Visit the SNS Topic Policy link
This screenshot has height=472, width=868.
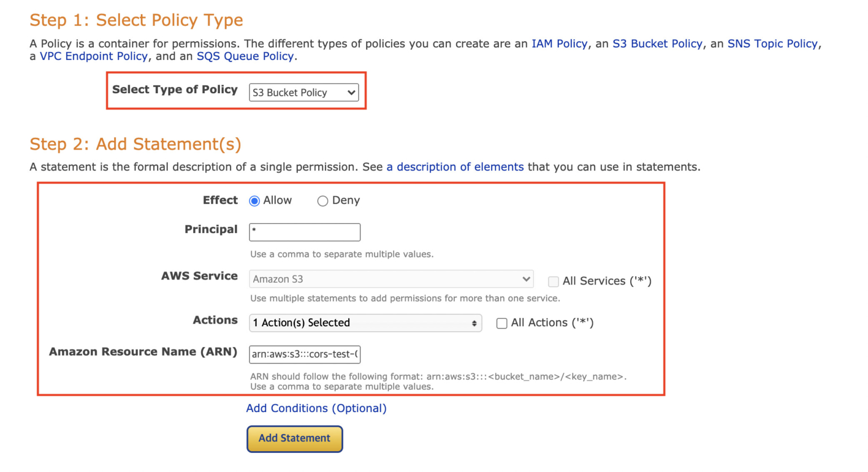coord(772,44)
